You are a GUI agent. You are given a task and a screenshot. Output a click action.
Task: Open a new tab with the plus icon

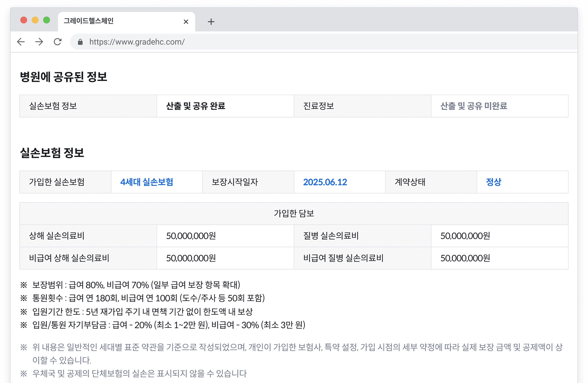211,22
